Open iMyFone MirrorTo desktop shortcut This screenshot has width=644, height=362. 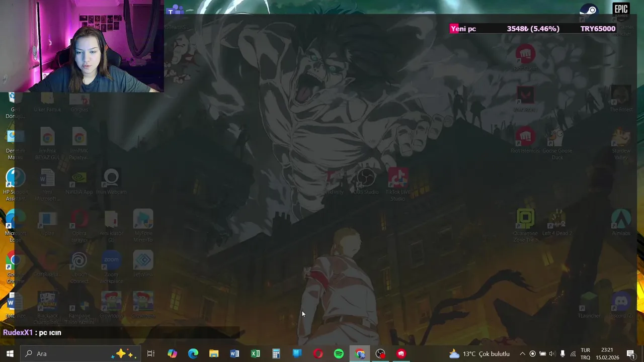[143, 226]
